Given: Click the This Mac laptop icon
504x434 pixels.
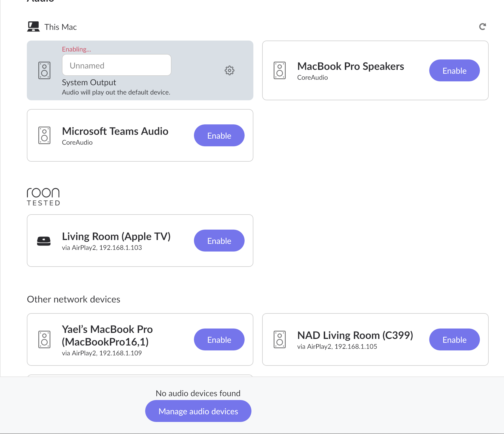Looking at the screenshot, I should point(33,27).
